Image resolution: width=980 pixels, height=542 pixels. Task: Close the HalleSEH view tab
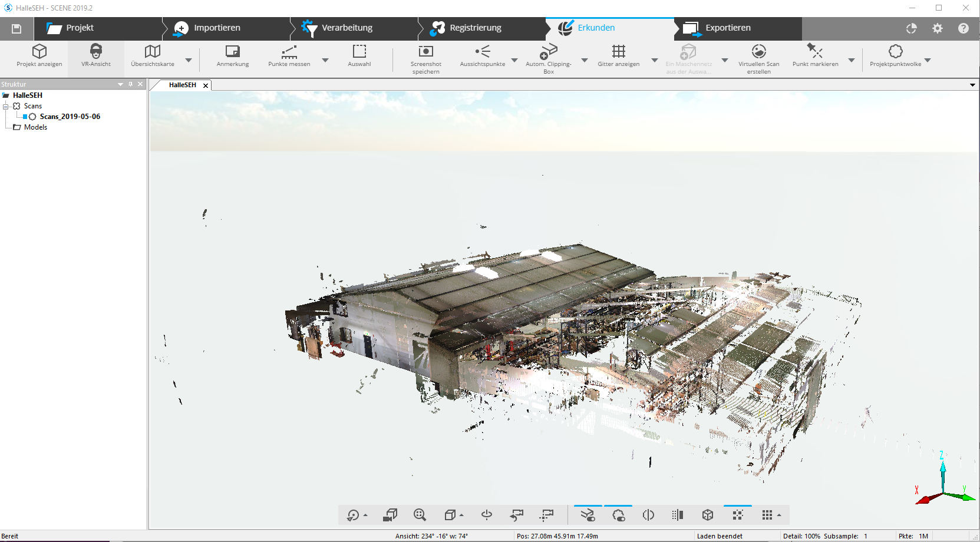tap(206, 85)
